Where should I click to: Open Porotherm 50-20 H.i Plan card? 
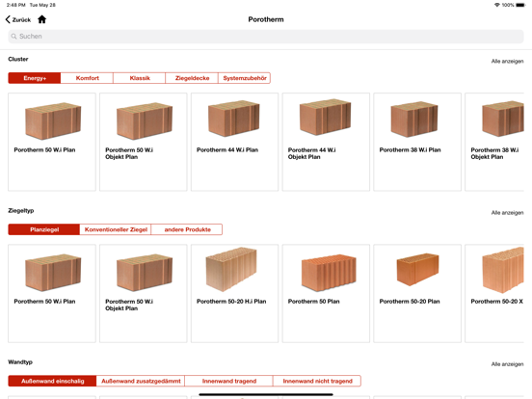234,294
